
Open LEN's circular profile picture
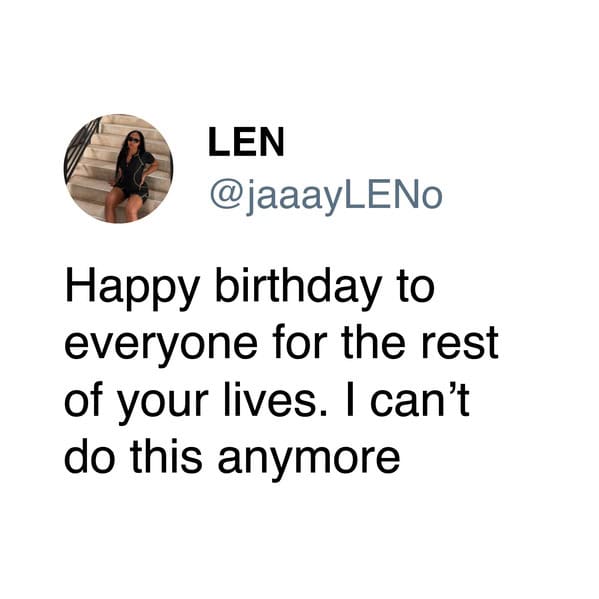(x=118, y=168)
